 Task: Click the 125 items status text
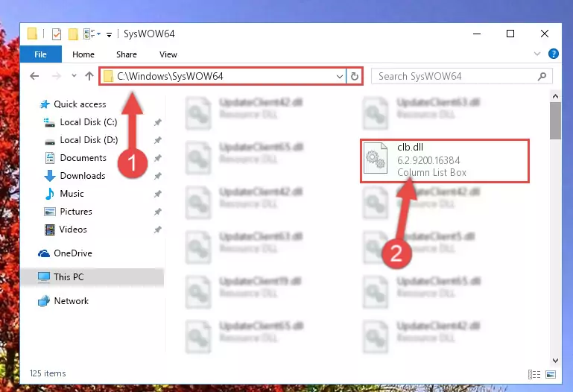click(48, 373)
